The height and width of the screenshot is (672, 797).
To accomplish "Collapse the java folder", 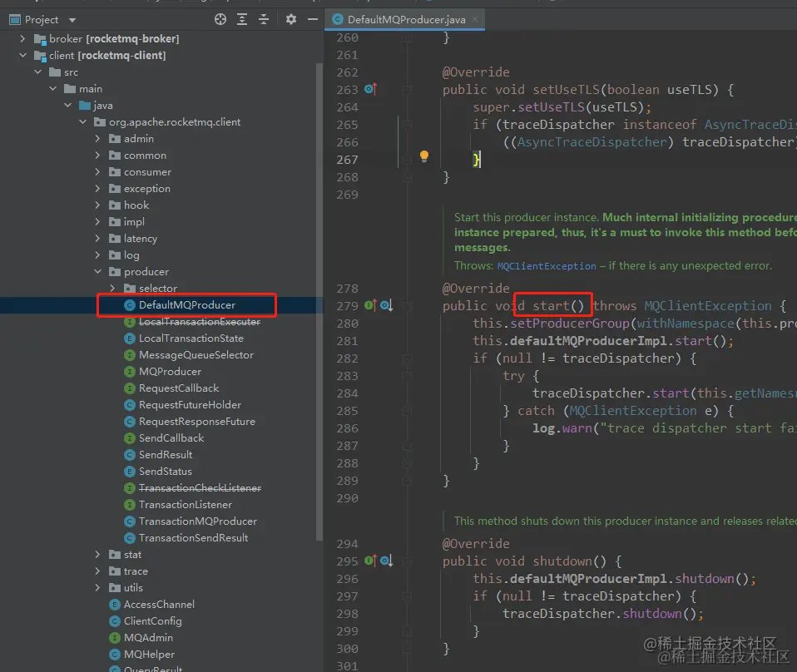I will 67,106.
